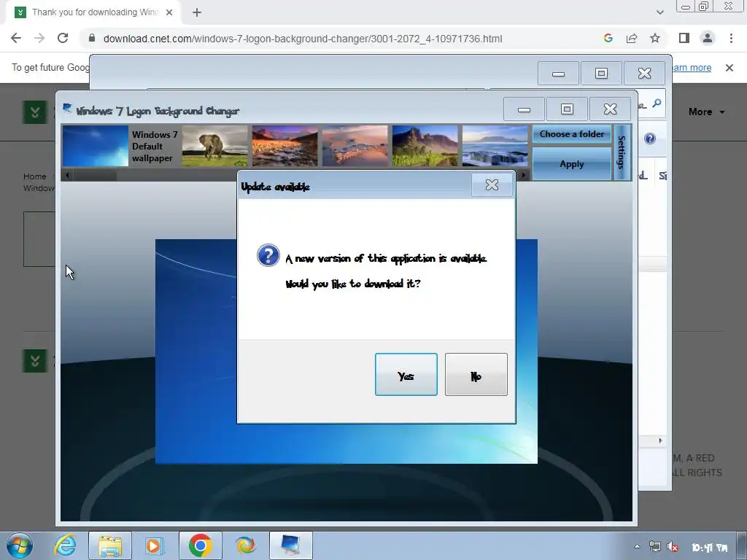Bookmark this page with star icon
The image size is (747, 560).
tap(655, 39)
